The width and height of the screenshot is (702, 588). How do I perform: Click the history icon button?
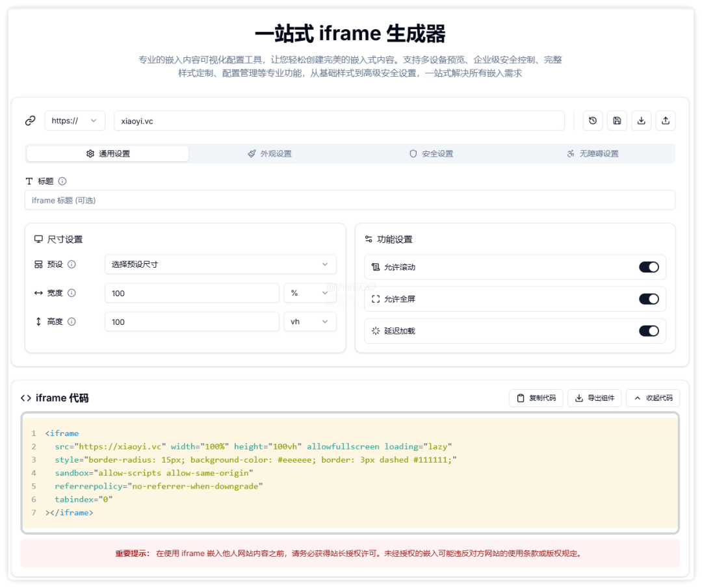[593, 121]
